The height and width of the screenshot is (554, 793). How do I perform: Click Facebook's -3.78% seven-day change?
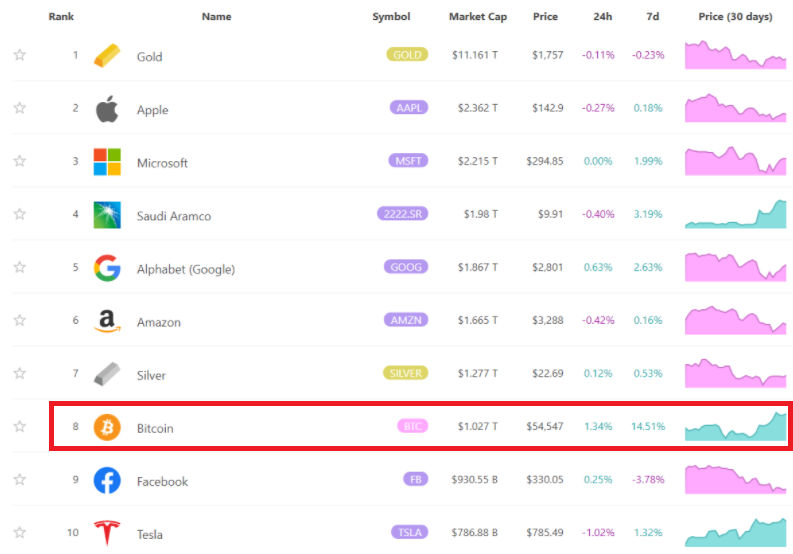[x=648, y=480]
